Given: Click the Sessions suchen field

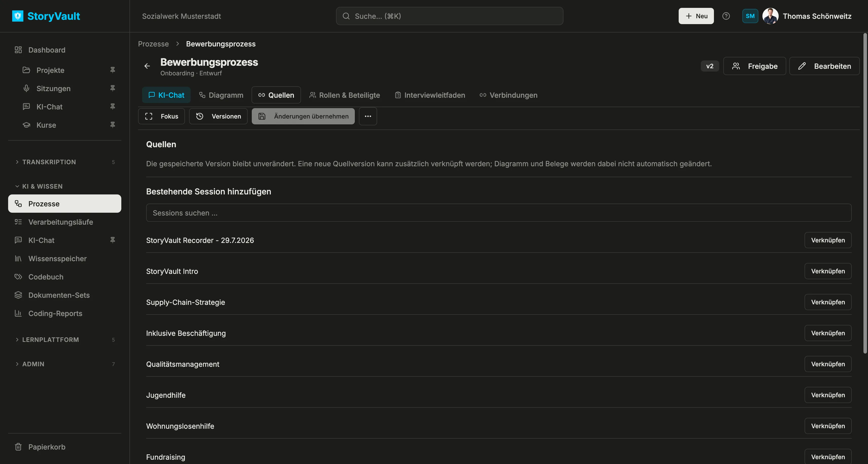Looking at the screenshot, I should click(x=499, y=213).
